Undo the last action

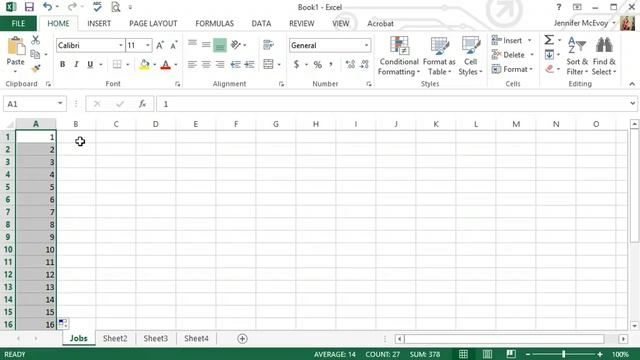[47, 7]
